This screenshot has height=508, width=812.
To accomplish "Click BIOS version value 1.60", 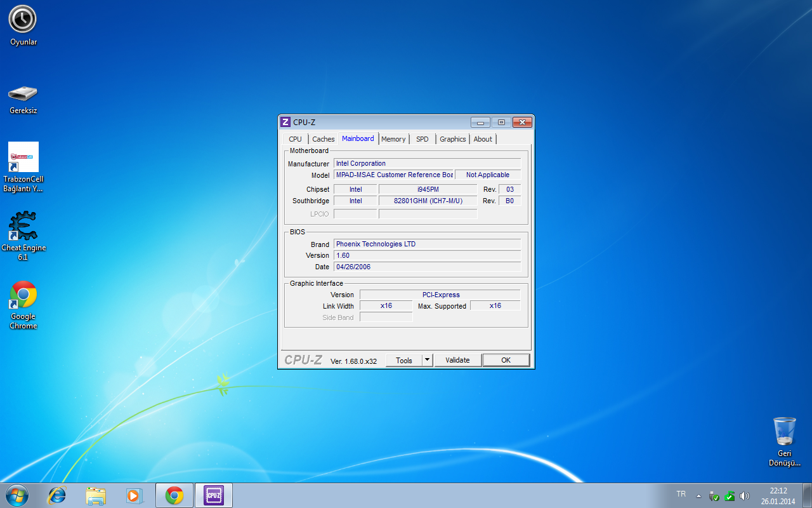I will 427,255.
